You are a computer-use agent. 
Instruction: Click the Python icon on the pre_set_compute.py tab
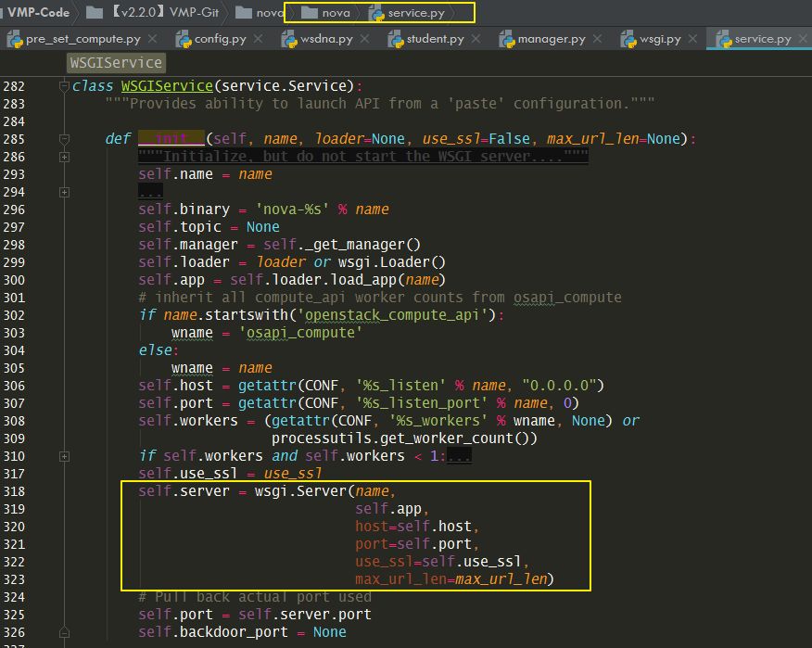point(15,41)
